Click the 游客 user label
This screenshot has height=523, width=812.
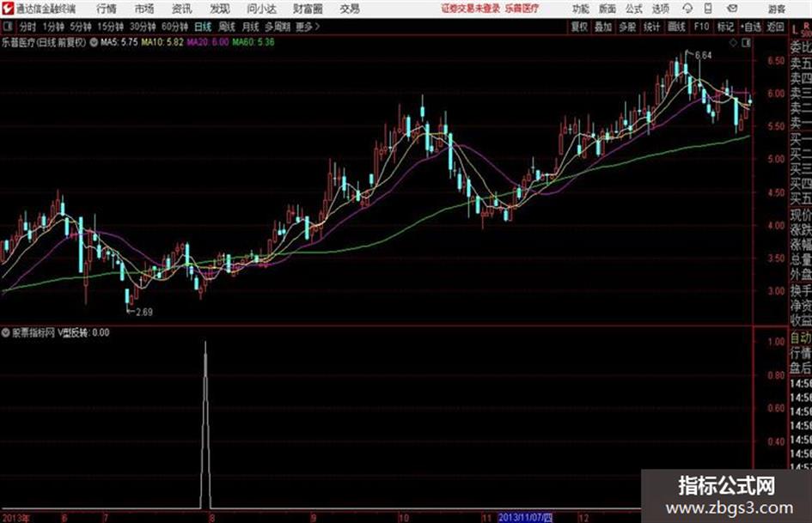click(776, 9)
